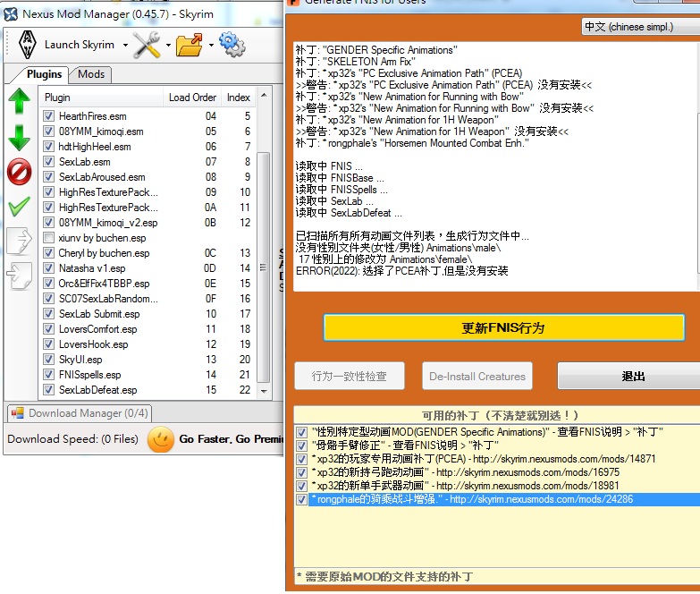The width and height of the screenshot is (700, 594).
Task: Uncheck 08YMM_kimoqi.esm plugin
Action: pos(48,132)
